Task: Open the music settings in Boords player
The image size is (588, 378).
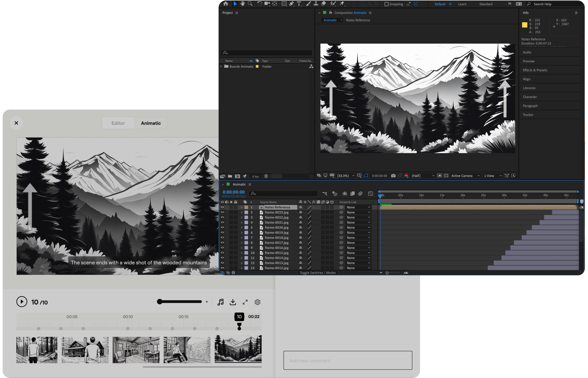Action: coord(220,302)
